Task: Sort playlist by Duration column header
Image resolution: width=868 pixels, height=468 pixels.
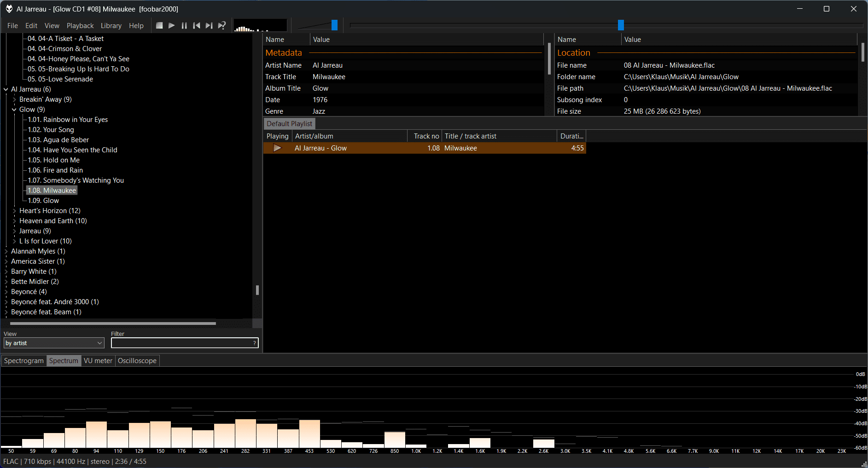Action: click(572, 136)
